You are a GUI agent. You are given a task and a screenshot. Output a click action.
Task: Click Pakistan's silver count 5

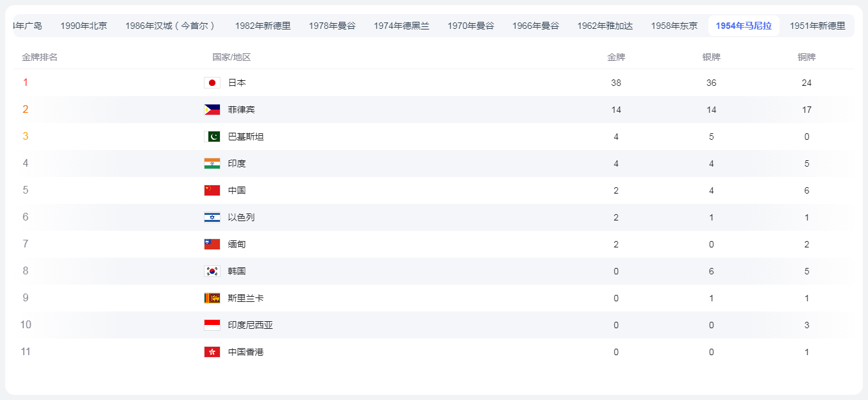pyautogui.click(x=712, y=137)
